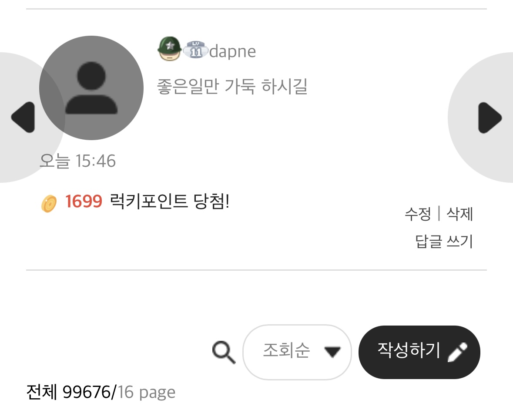Screen dimensions: 513x420
Task: Click the level 11 badge icon
Action: coord(196,50)
